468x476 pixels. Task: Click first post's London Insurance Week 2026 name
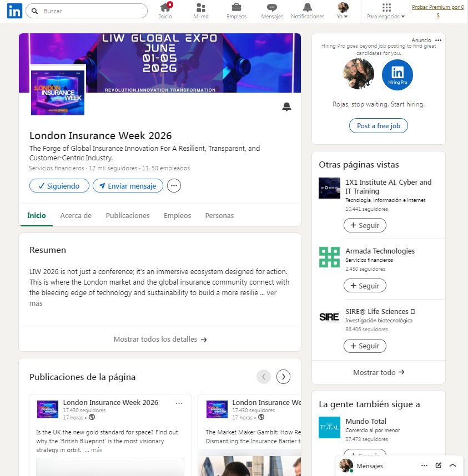[110, 403]
